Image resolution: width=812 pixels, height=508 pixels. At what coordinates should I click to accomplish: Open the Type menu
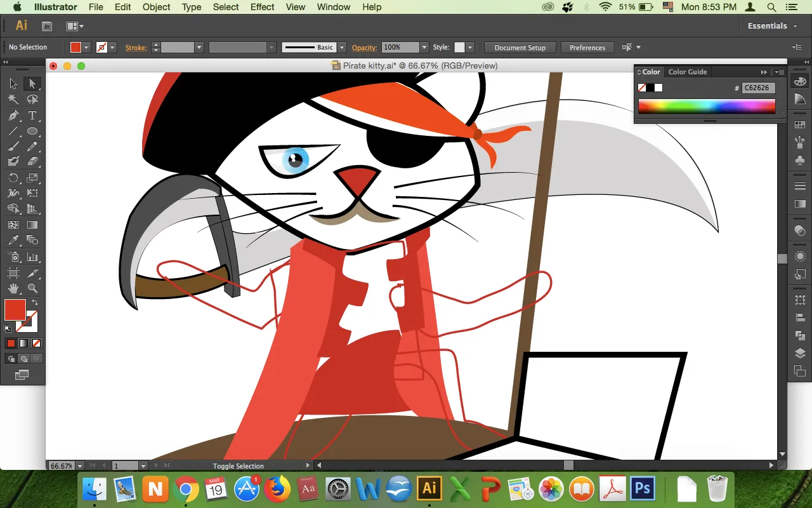pos(192,7)
